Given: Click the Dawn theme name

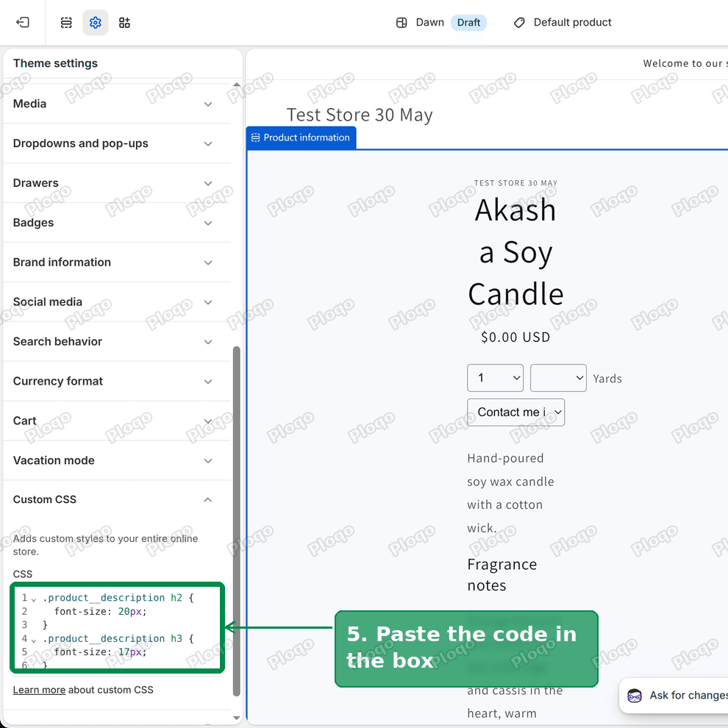Looking at the screenshot, I should click(x=430, y=22).
